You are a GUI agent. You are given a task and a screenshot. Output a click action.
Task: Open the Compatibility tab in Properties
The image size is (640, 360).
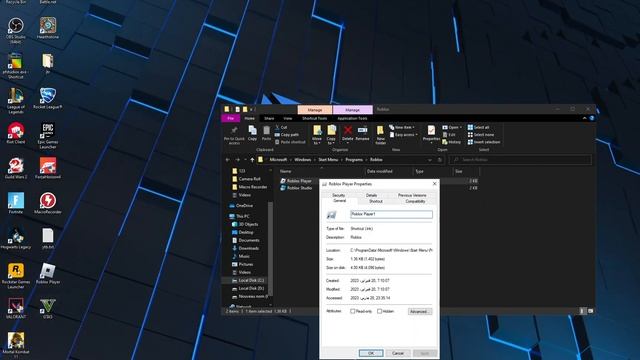[416, 201]
